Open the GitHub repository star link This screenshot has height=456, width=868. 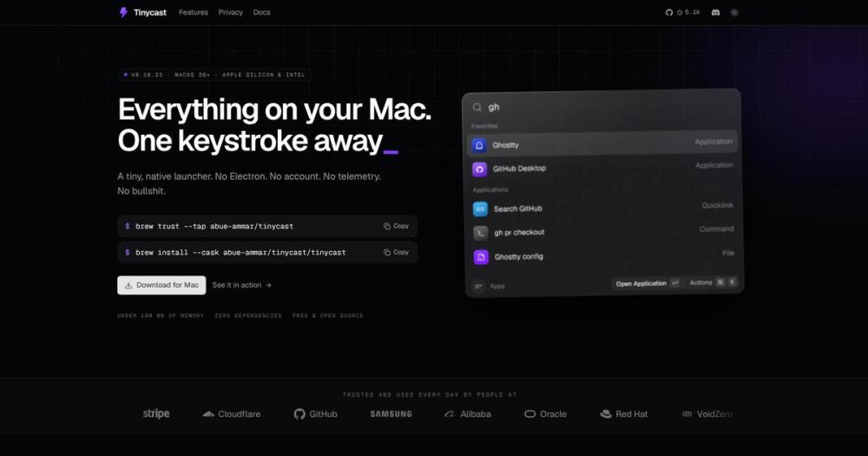[x=682, y=12]
